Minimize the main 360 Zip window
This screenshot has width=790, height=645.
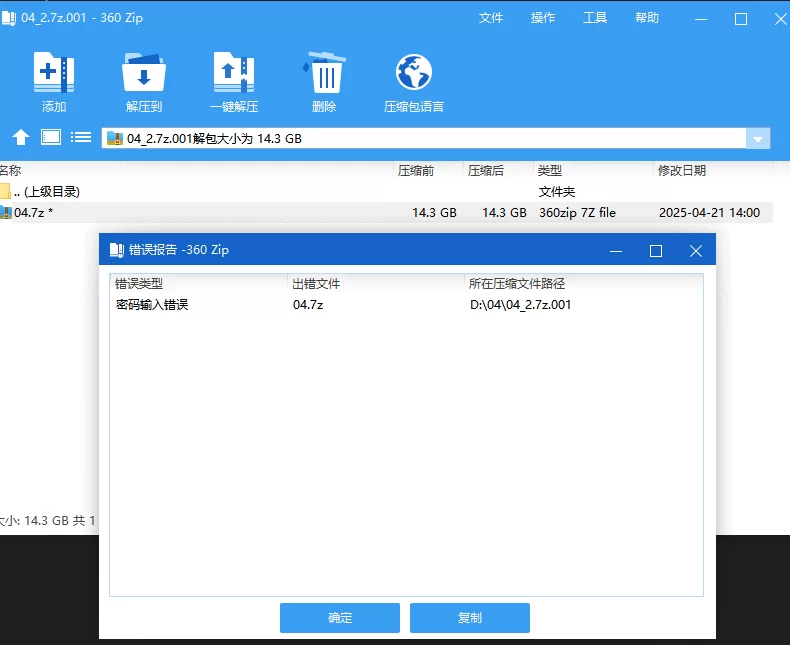coord(701,19)
